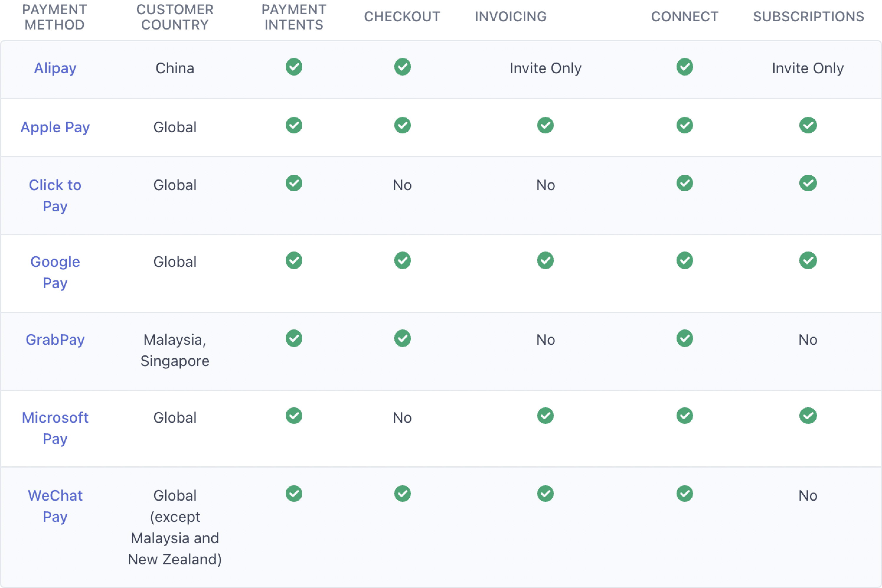Select Google Pay's Global country cell
The width and height of the screenshot is (882, 588).
(x=175, y=262)
